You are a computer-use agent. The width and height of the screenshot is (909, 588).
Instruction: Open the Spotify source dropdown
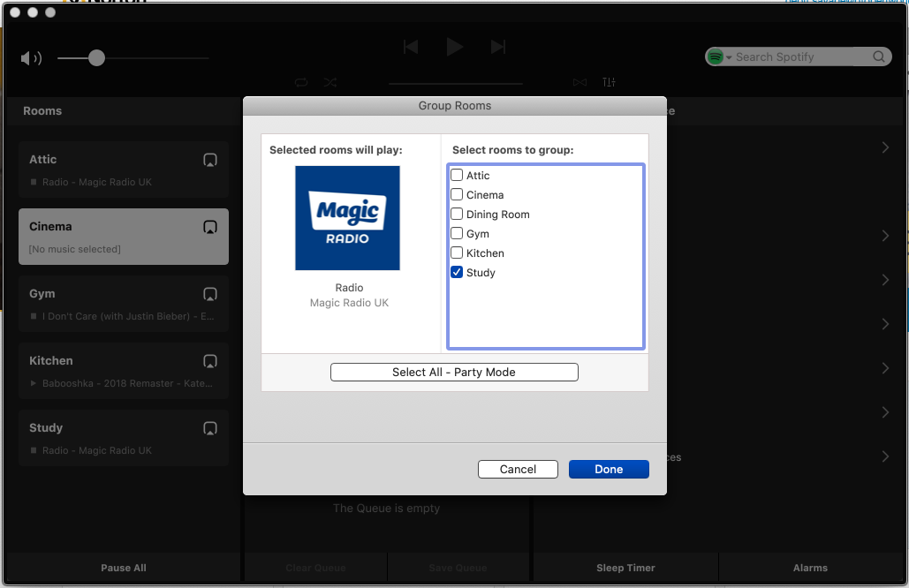tap(719, 57)
